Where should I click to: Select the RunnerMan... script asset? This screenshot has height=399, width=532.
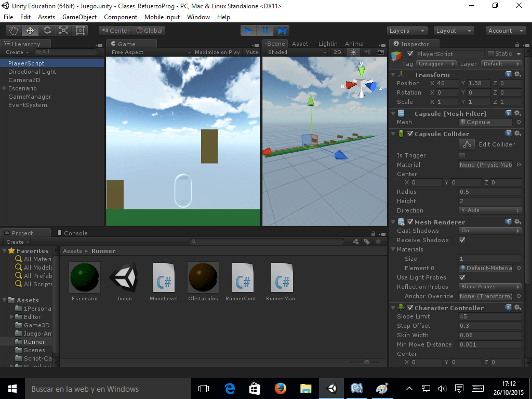282,282
